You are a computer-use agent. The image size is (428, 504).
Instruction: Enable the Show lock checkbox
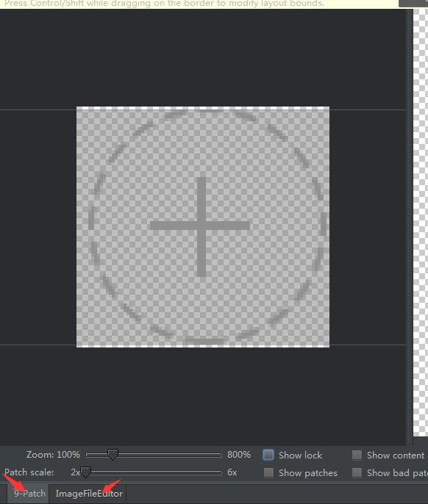(x=268, y=455)
